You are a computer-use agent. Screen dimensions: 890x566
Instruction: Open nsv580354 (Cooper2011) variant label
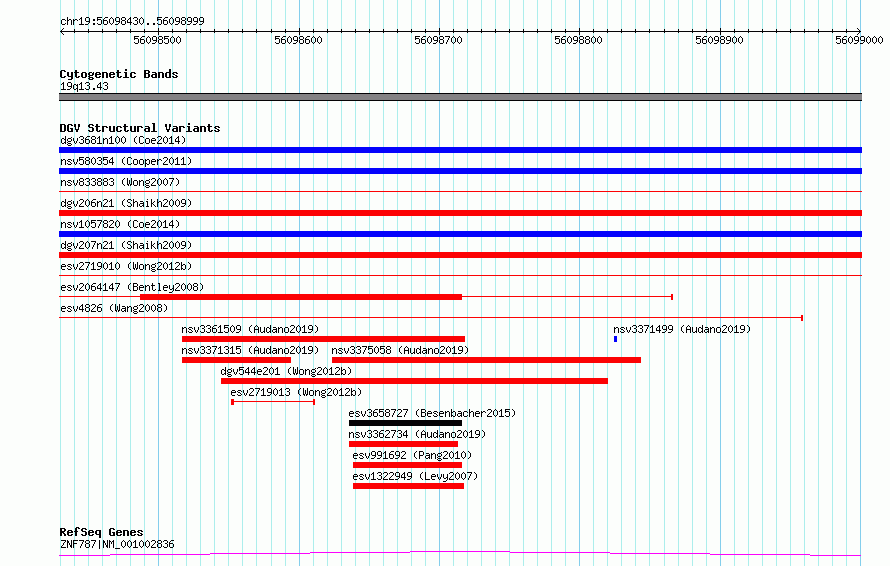[126, 161]
